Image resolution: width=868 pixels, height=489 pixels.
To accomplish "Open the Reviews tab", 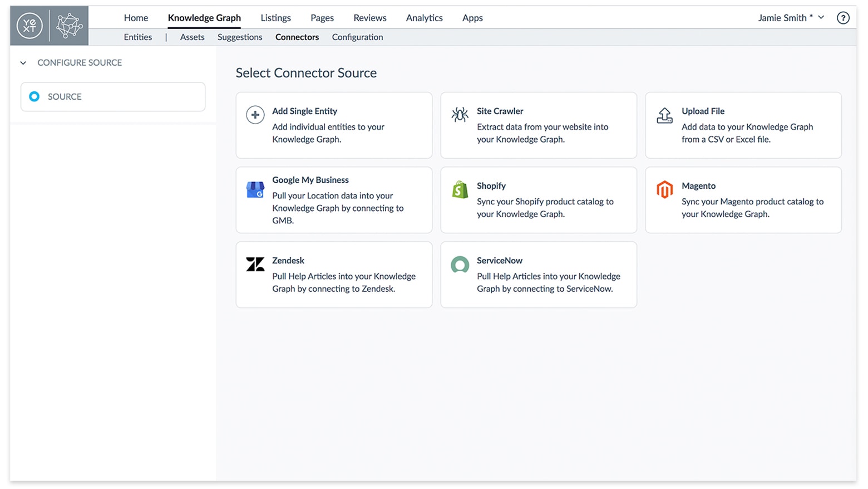I will click(x=370, y=18).
